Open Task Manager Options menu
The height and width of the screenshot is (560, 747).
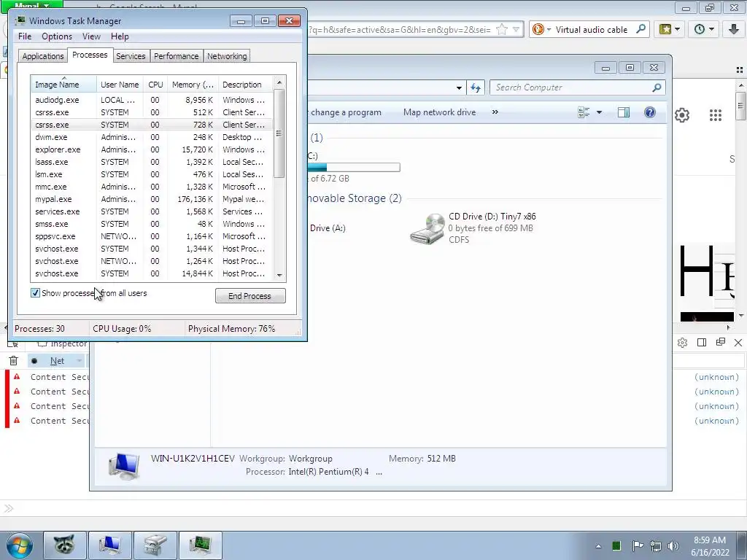coord(57,36)
